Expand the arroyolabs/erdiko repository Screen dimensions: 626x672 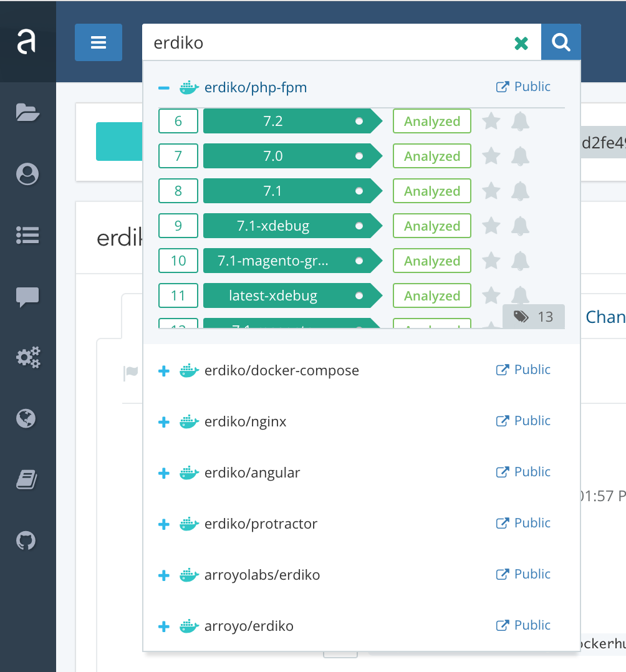coord(164,575)
